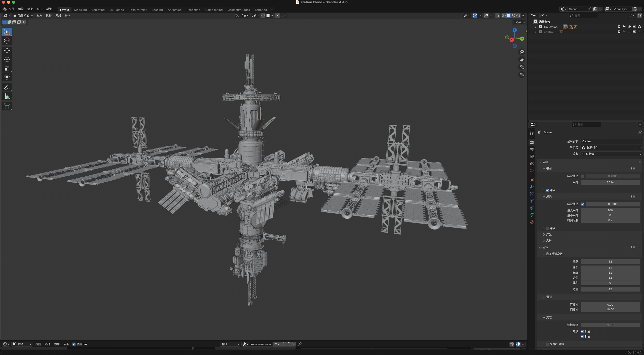Viewport: 644px width, 355px height.
Task: Open the Render properties tab
Action: click(x=532, y=142)
